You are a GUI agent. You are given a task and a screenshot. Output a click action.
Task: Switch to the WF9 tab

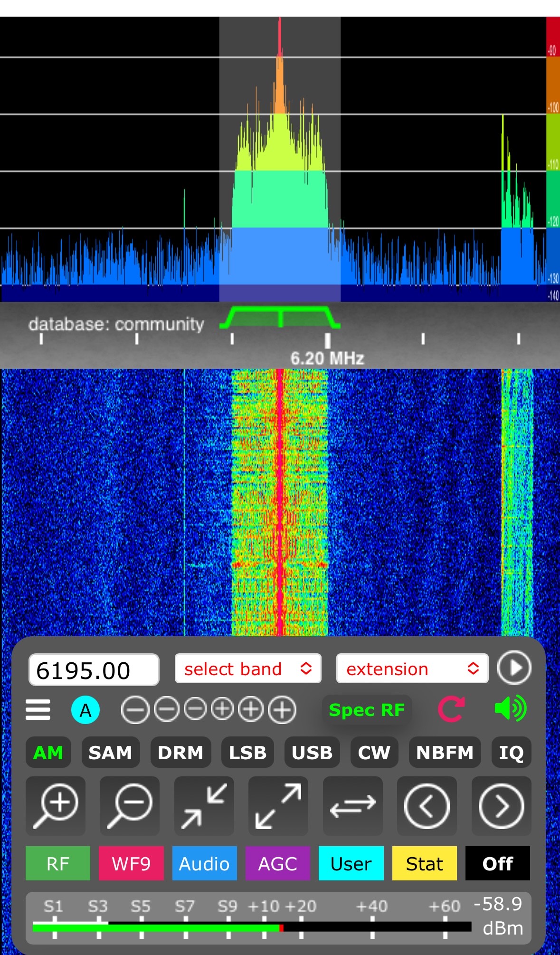pyautogui.click(x=131, y=863)
